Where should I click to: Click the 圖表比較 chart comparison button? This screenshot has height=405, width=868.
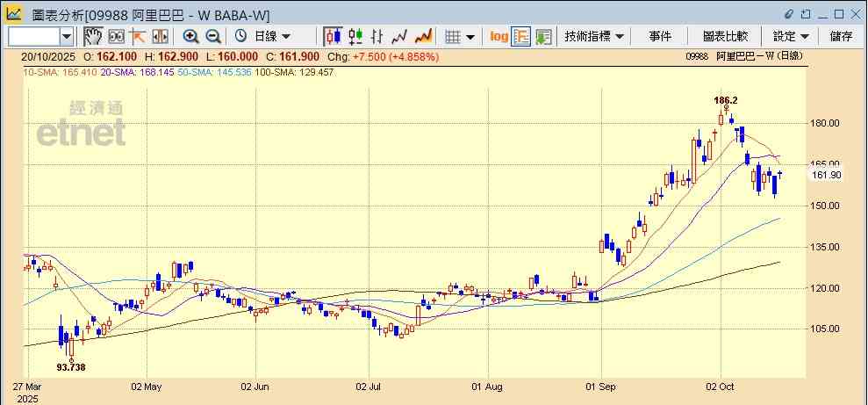[725, 36]
